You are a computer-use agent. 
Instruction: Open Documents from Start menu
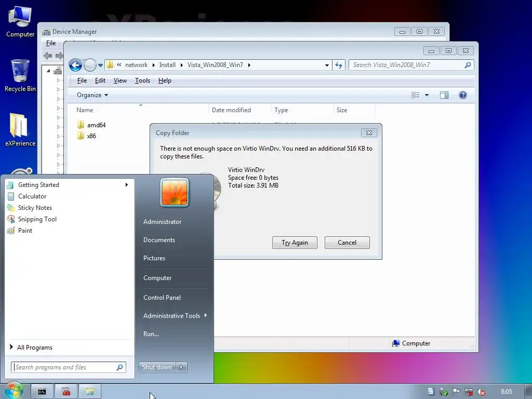click(x=159, y=240)
